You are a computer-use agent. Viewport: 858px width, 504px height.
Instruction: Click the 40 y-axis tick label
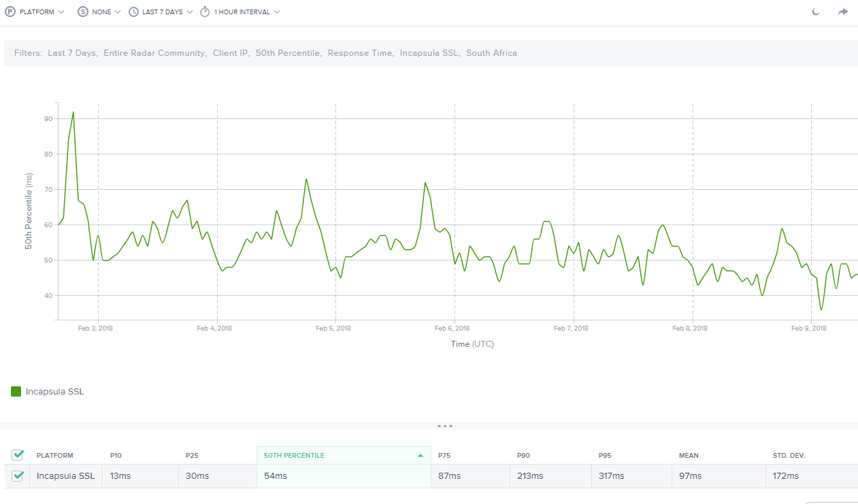[49, 295]
